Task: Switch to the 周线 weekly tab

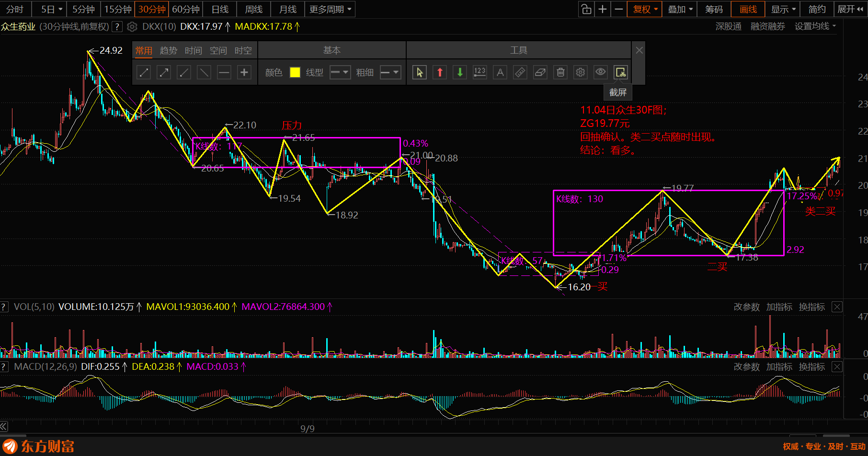Action: 254,9
